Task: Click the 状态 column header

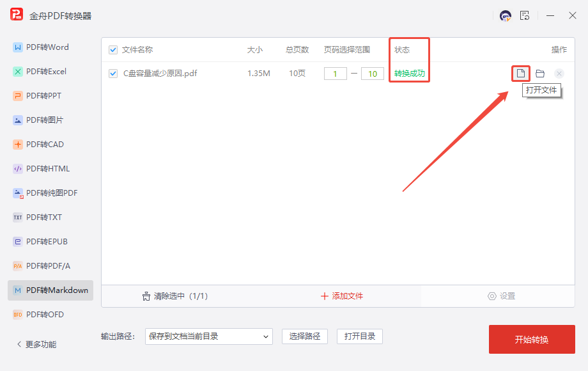Action: point(402,50)
